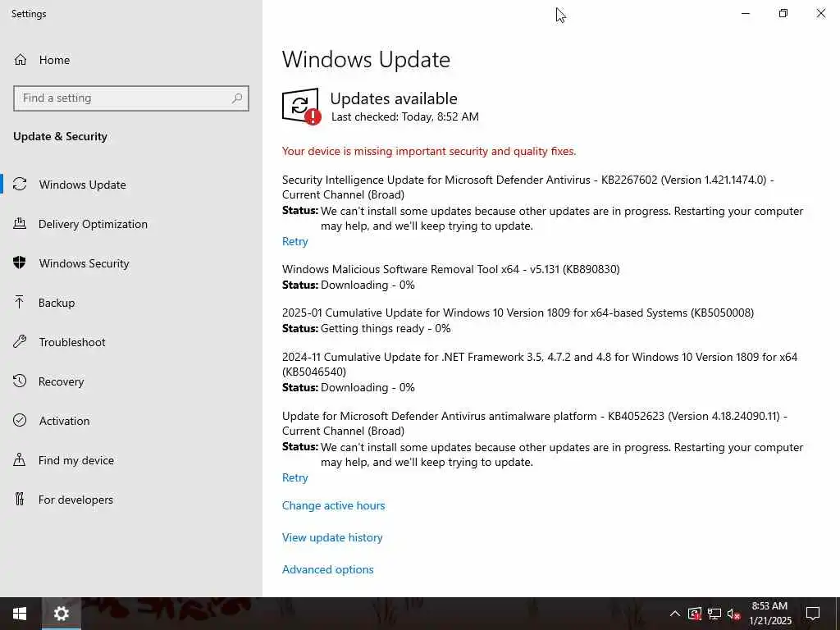Click the Troubleshoot wrench icon

click(x=20, y=341)
